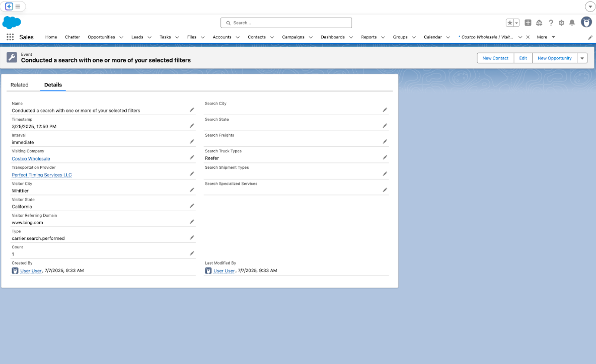
Task: Edit the Search City pencil icon
Action: click(x=385, y=110)
